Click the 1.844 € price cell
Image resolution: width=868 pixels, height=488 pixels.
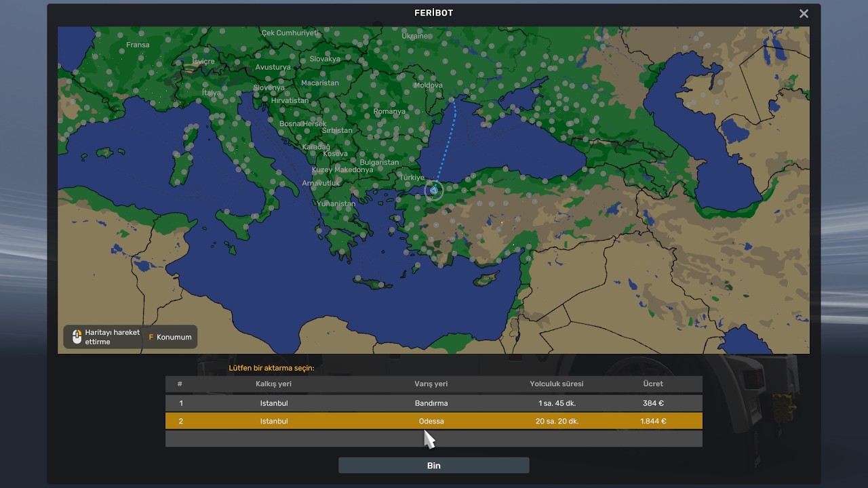(653, 421)
